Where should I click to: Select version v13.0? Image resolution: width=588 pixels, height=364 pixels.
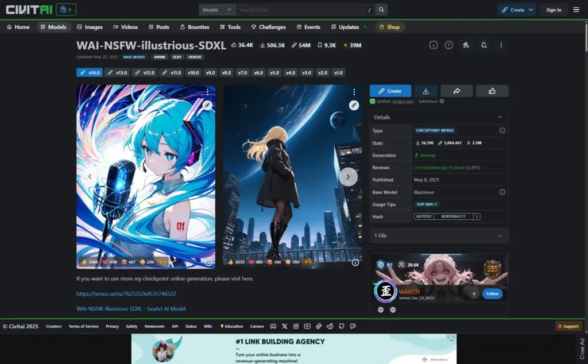[x=117, y=73]
